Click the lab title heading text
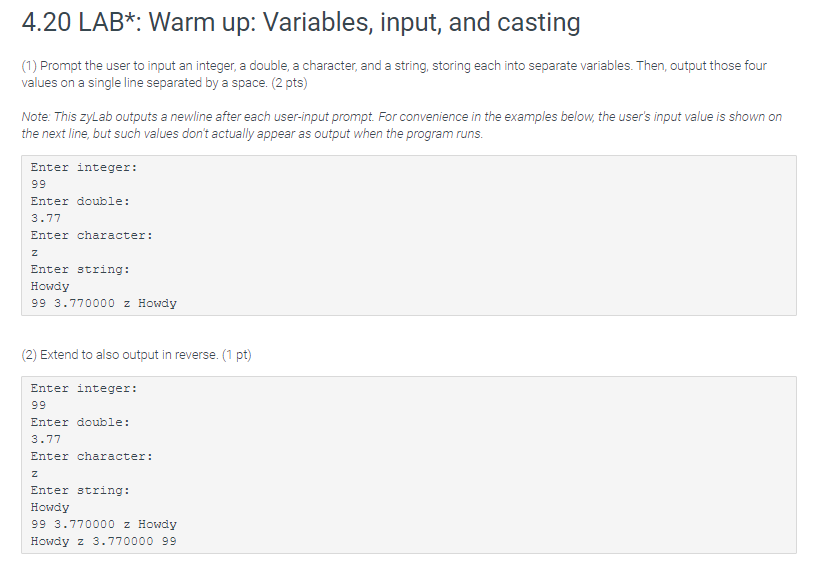This screenshot has width=824, height=576. click(x=301, y=23)
